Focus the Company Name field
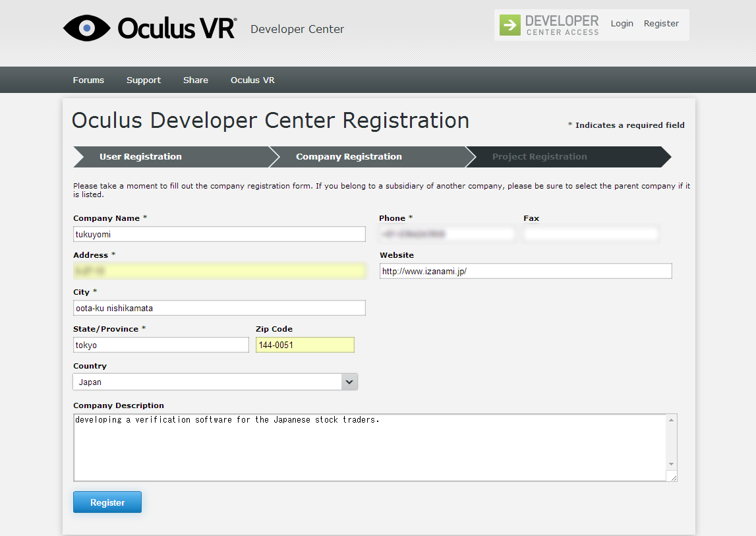 point(219,234)
